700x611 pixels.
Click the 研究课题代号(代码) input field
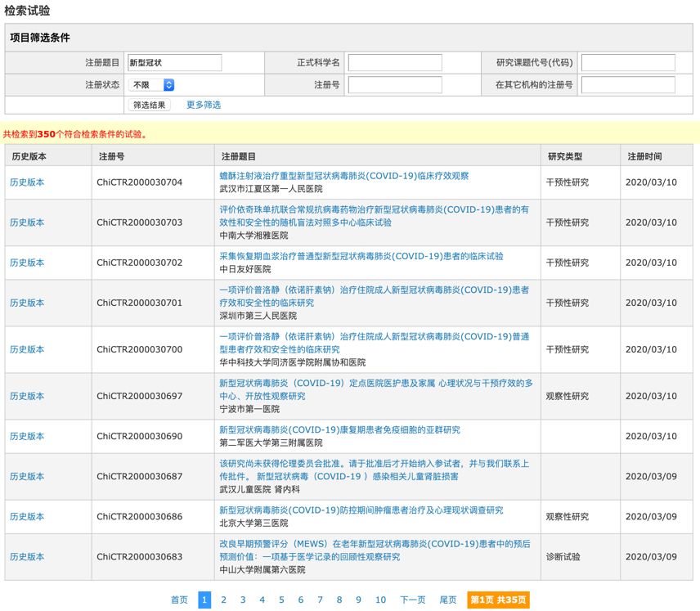point(628,62)
